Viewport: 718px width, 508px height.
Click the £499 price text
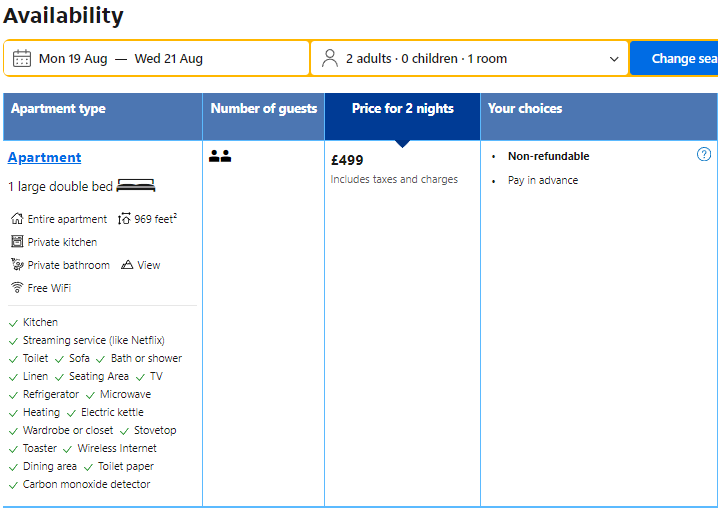click(x=348, y=160)
